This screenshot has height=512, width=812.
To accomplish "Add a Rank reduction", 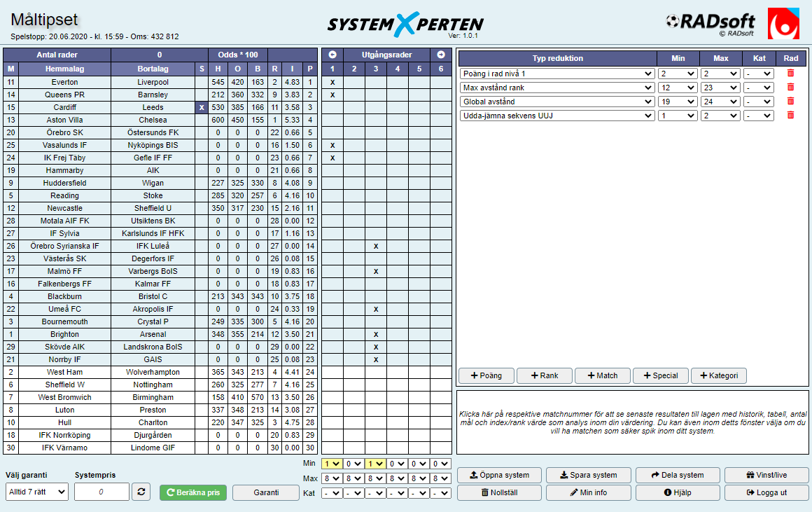I will tap(544, 375).
